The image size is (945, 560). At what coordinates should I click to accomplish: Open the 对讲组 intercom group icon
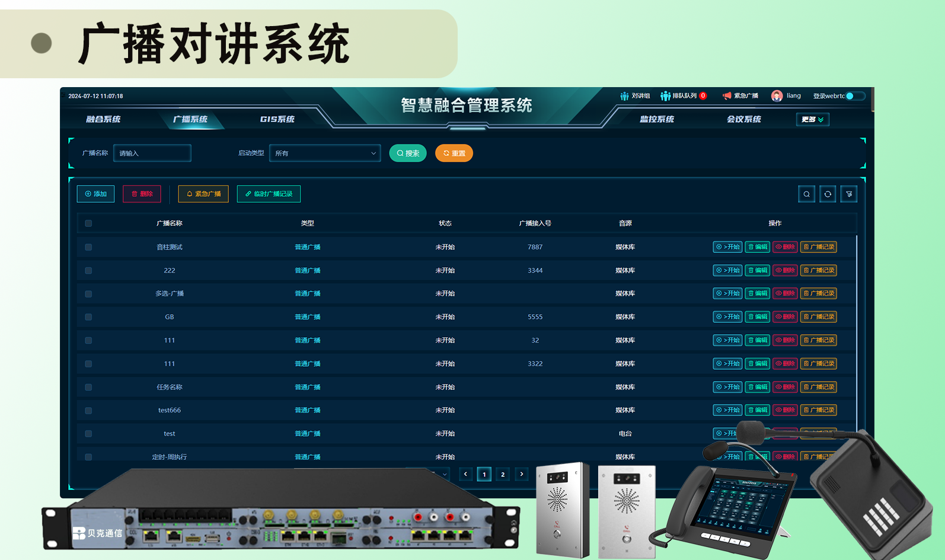[624, 96]
